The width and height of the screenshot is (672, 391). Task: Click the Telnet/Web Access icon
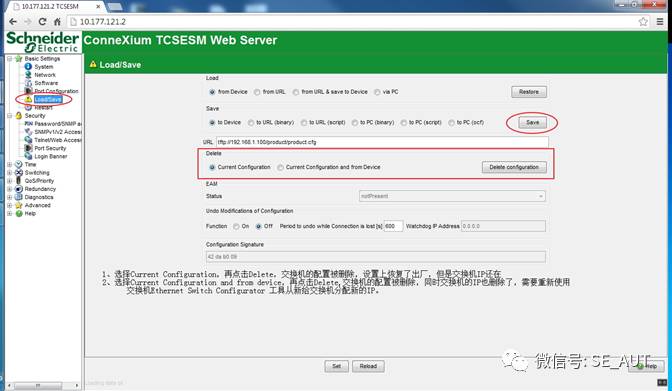pos(28,140)
